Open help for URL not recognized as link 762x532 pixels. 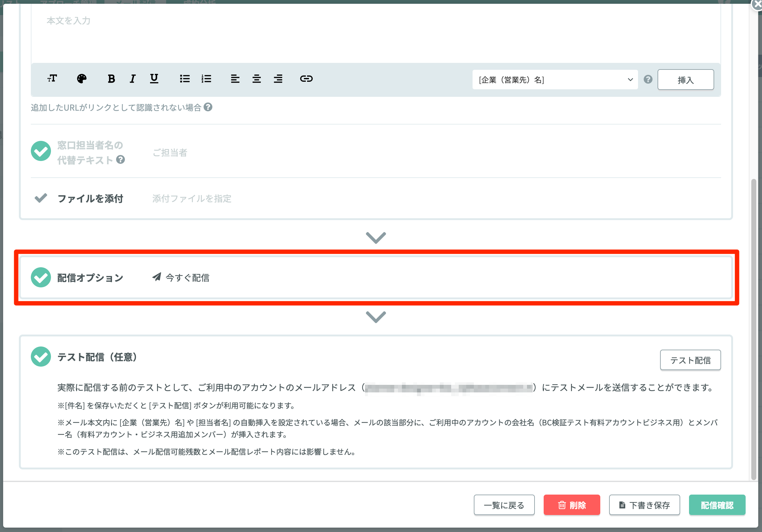pos(208,107)
